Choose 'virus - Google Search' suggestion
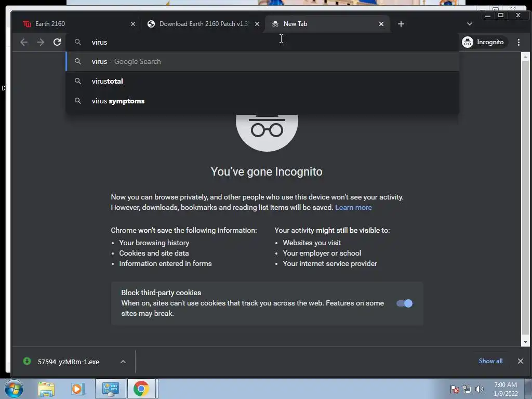 262,61
